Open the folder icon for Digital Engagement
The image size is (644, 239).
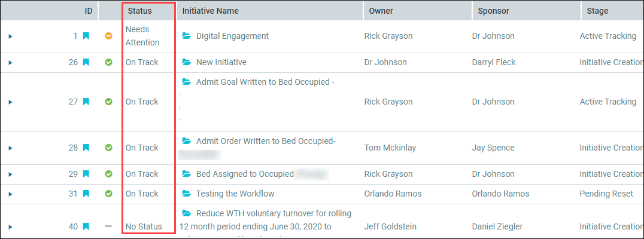tap(187, 36)
